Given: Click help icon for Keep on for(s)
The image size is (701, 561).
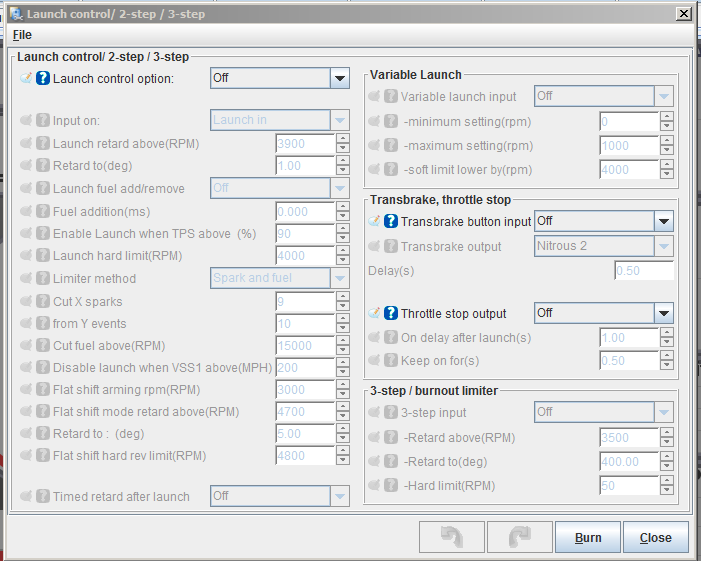Looking at the screenshot, I should pos(391,360).
